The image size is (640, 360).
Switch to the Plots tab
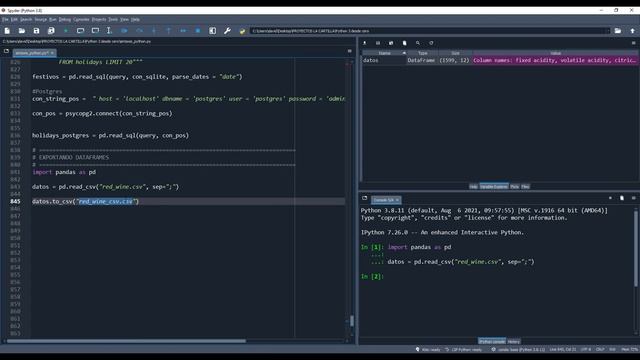[514, 187]
